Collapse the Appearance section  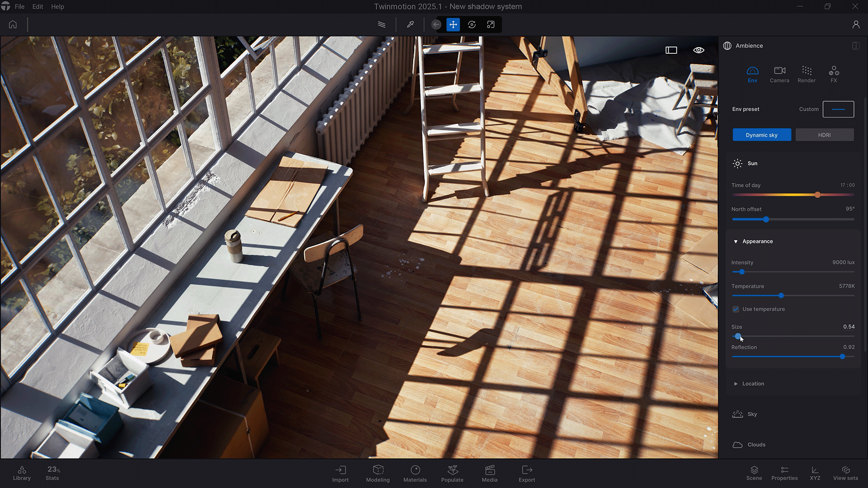[x=736, y=242]
